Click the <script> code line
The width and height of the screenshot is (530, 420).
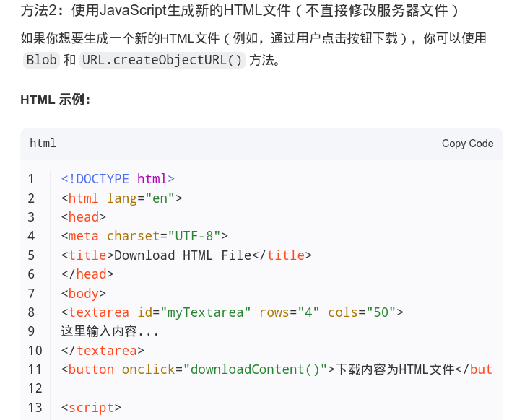(x=91, y=408)
